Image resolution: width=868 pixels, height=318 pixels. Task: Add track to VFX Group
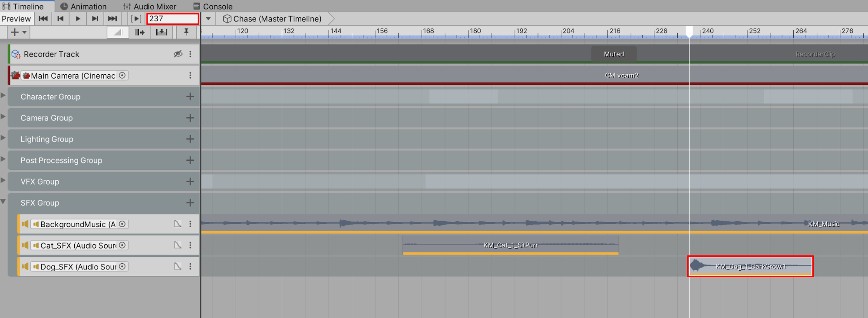pyautogui.click(x=190, y=182)
